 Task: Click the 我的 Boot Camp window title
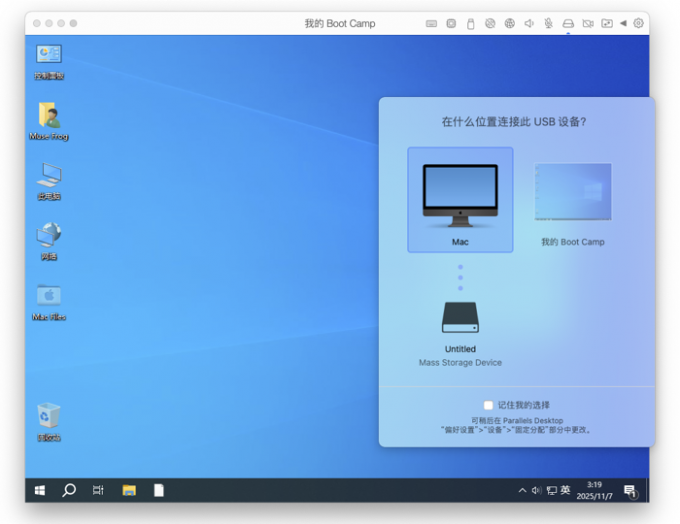340,23
